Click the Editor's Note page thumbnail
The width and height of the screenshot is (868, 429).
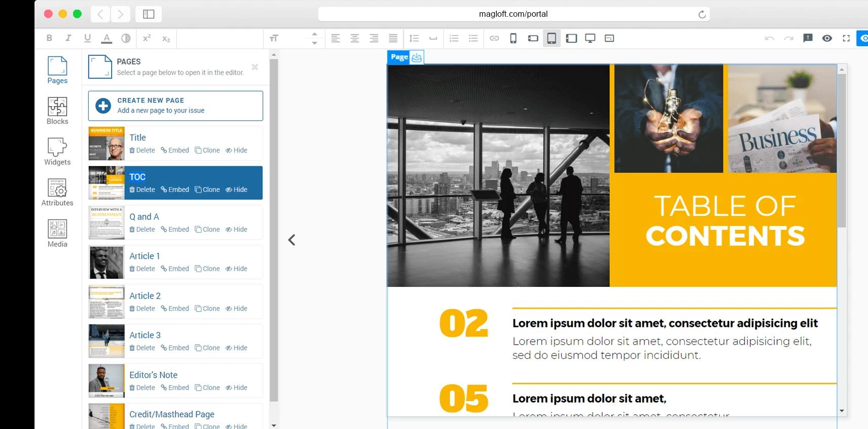coord(107,381)
